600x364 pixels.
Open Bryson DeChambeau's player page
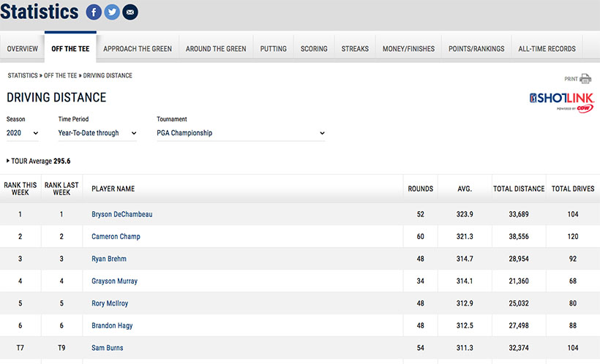point(121,214)
